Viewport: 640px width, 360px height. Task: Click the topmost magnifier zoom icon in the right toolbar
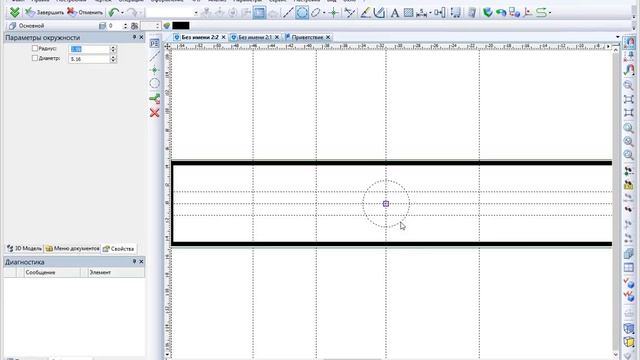coord(629,85)
